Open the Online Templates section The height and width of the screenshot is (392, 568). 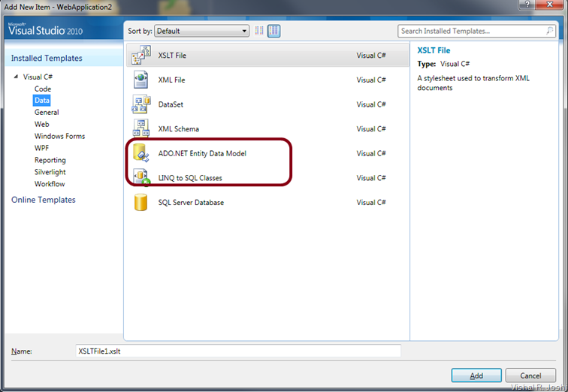coord(44,200)
